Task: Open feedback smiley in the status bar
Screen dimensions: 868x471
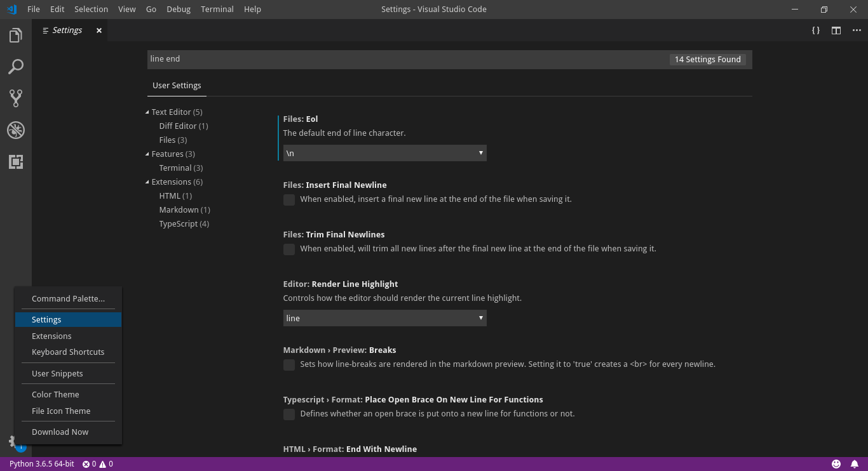Action: [836, 464]
